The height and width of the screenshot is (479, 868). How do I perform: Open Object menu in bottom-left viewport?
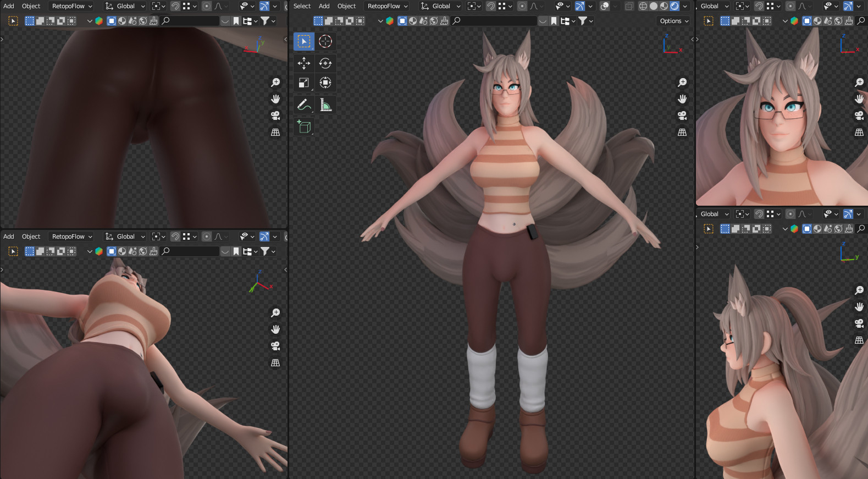click(x=31, y=236)
